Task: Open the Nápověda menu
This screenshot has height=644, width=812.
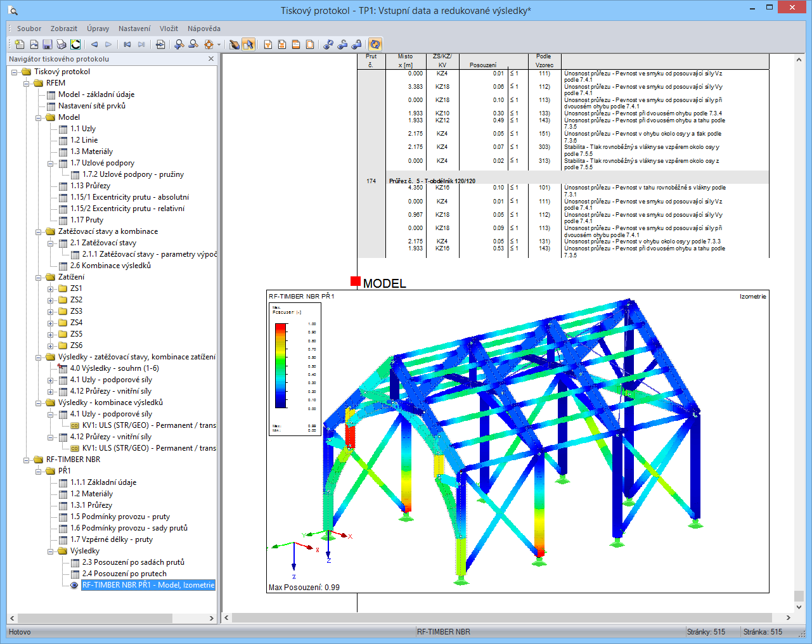Action: [204, 29]
